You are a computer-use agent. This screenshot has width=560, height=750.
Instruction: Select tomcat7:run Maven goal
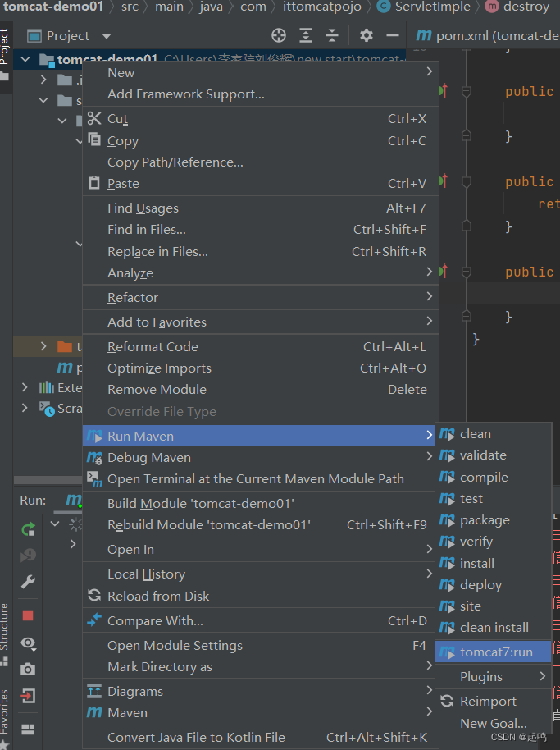pos(494,652)
